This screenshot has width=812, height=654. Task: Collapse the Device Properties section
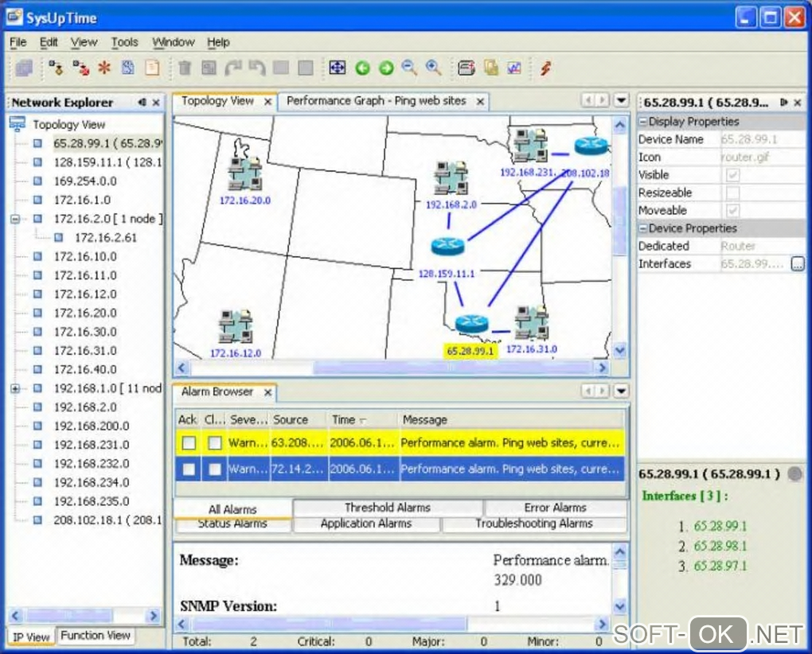(x=642, y=228)
